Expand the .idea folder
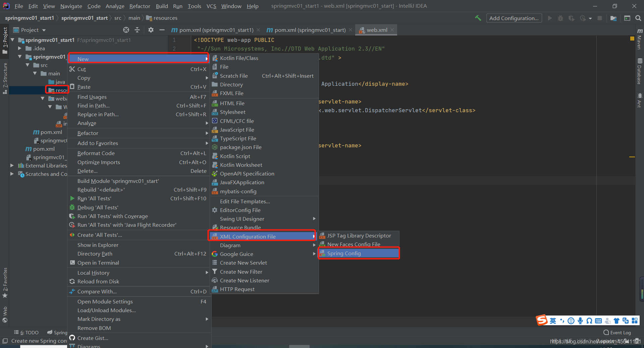This screenshot has height=348, width=644. coord(20,48)
